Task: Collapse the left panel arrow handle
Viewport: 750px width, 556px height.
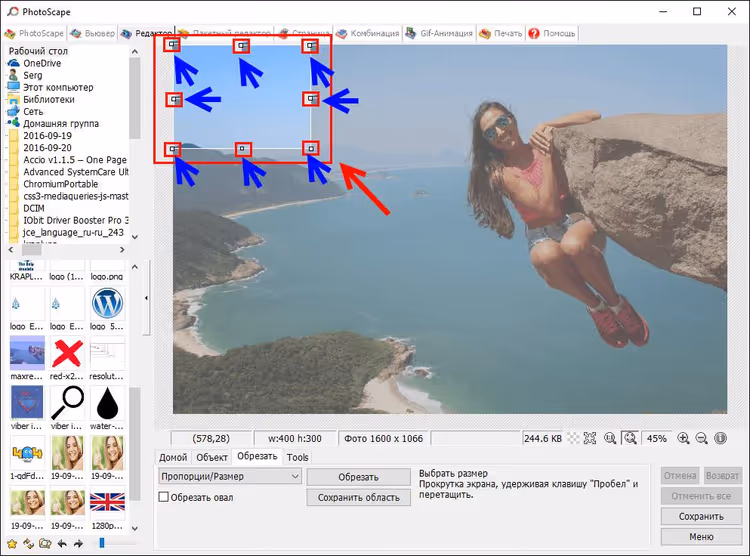Action: click(146, 298)
